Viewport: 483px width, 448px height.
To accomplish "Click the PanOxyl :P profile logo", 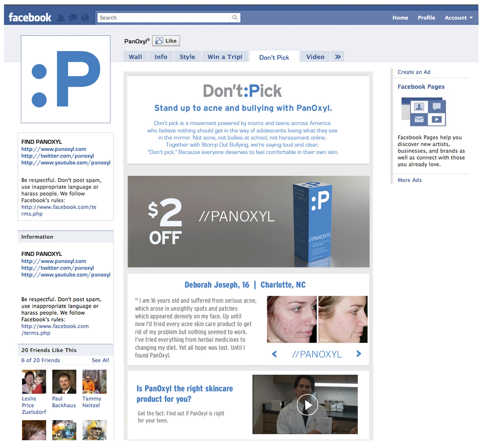I will 66,79.
